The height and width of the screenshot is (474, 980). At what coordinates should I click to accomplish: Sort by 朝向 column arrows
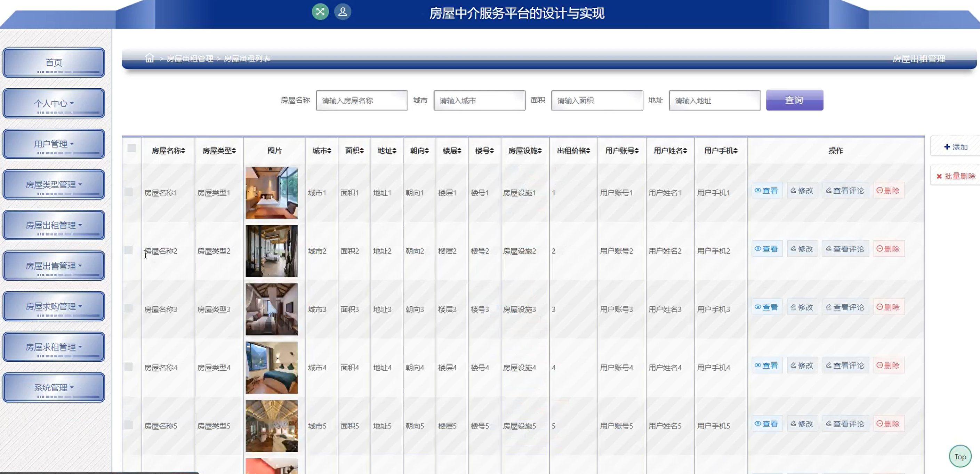(427, 151)
